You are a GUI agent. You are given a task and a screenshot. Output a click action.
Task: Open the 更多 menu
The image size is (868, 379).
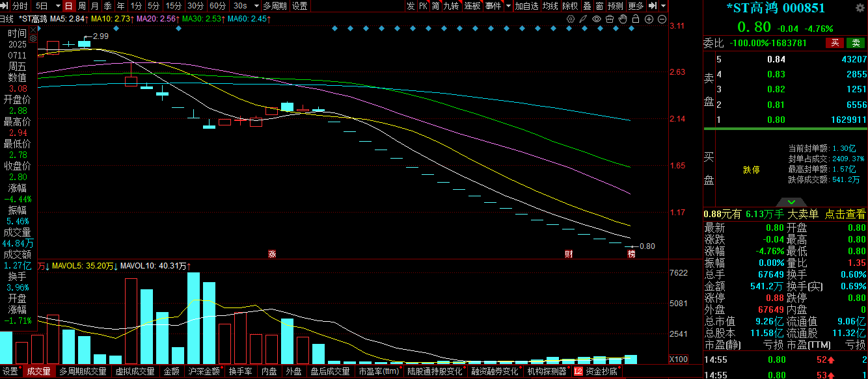coord(636,6)
